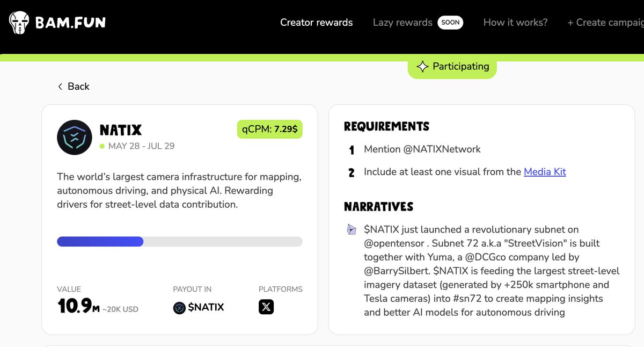The height and width of the screenshot is (347, 644).
Task: Go back using the Back link
Action: pyautogui.click(x=74, y=86)
